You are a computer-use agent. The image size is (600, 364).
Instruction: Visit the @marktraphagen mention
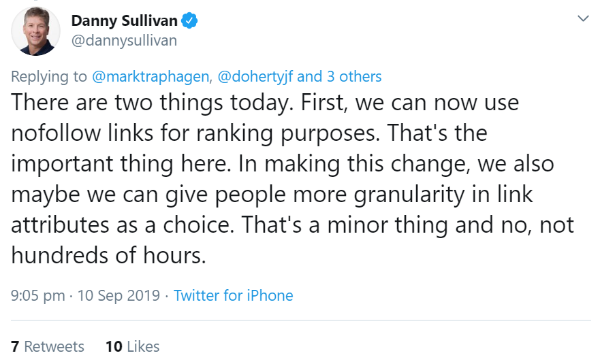click(149, 76)
